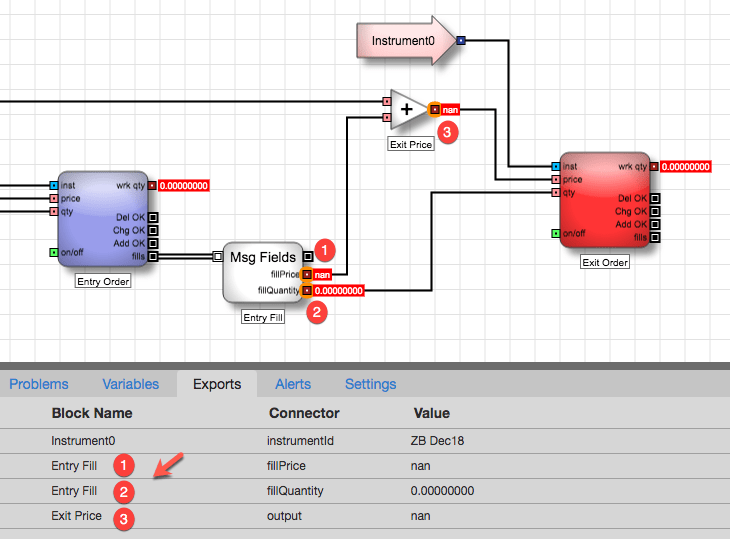Select the Entry Fill fillQuantity export row
Viewport: 730px width, 543px height.
(365, 491)
